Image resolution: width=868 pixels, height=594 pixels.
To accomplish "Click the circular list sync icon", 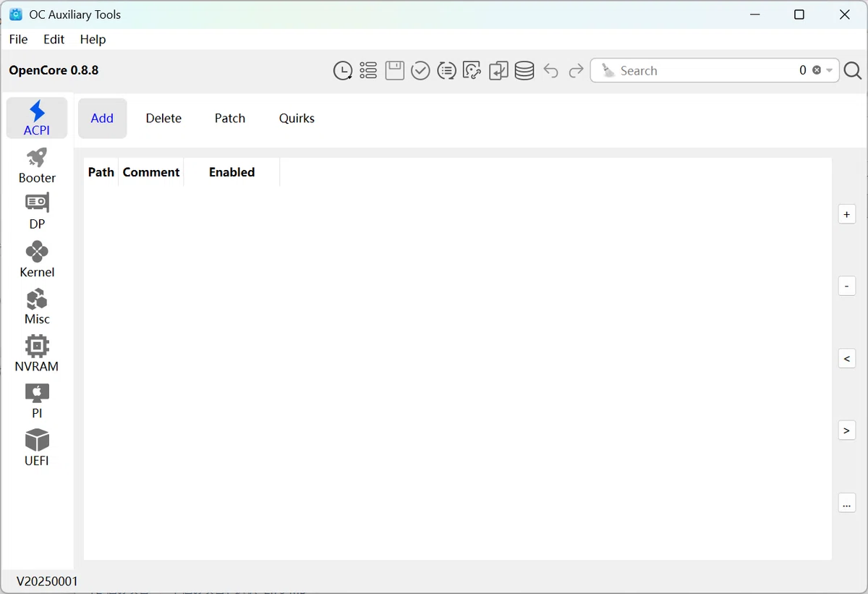I will (x=446, y=71).
